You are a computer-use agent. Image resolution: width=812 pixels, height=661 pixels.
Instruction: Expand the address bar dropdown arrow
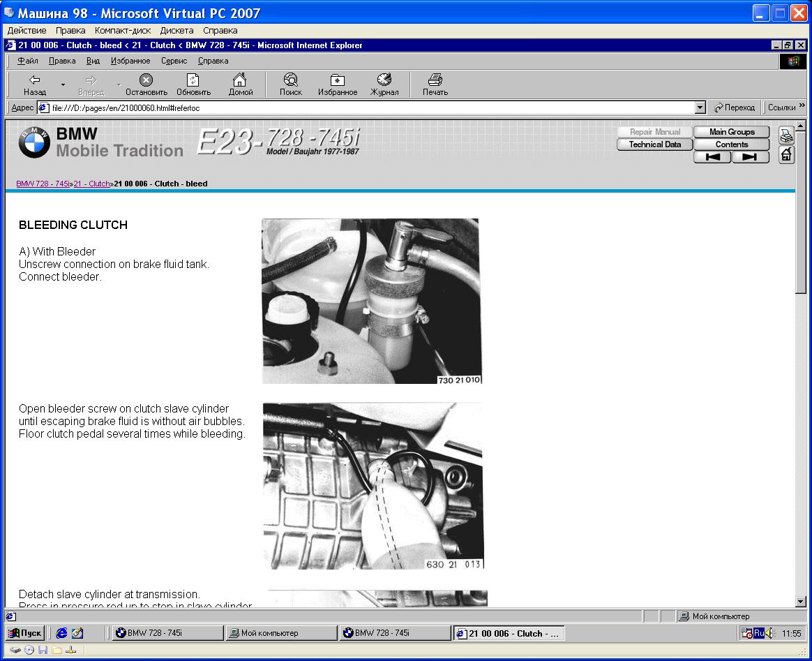coord(700,108)
